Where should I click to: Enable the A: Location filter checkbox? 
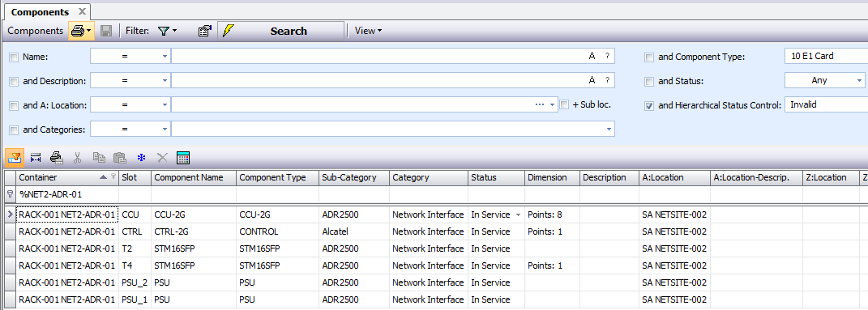click(x=14, y=105)
